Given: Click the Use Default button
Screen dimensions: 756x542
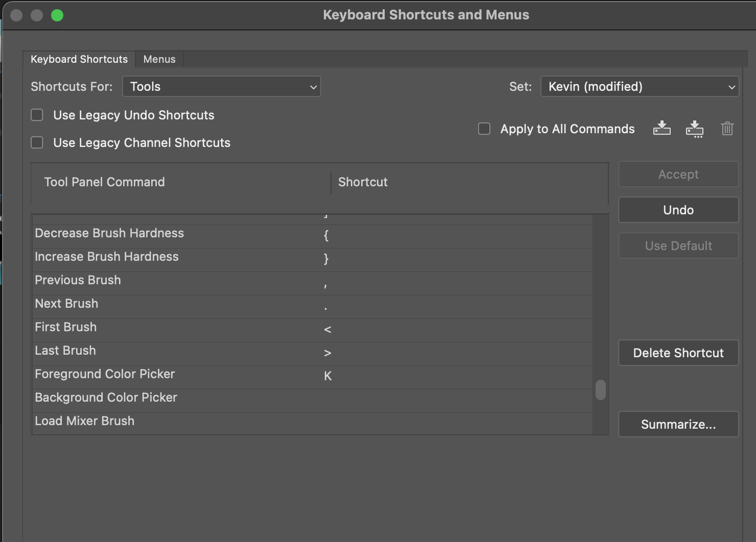Looking at the screenshot, I should (678, 245).
